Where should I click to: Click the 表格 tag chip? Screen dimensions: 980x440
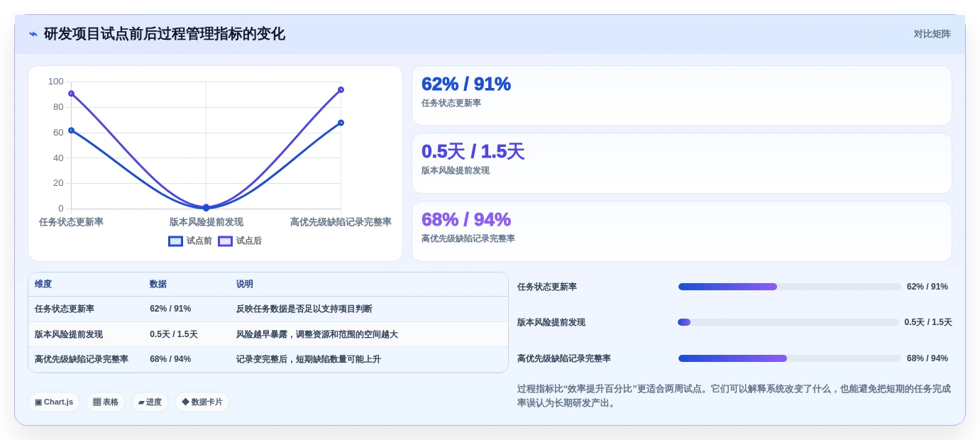106,402
